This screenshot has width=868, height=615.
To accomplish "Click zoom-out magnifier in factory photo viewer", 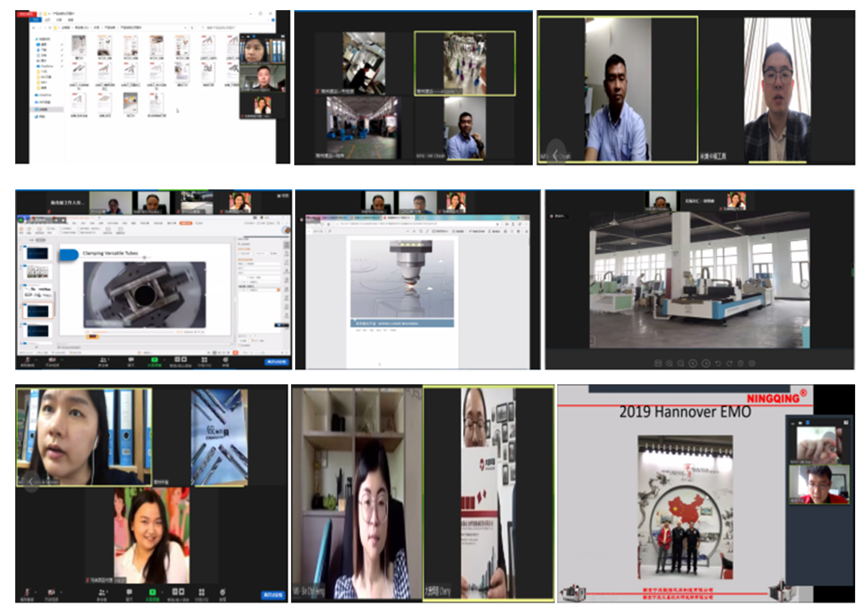I will tap(681, 363).
